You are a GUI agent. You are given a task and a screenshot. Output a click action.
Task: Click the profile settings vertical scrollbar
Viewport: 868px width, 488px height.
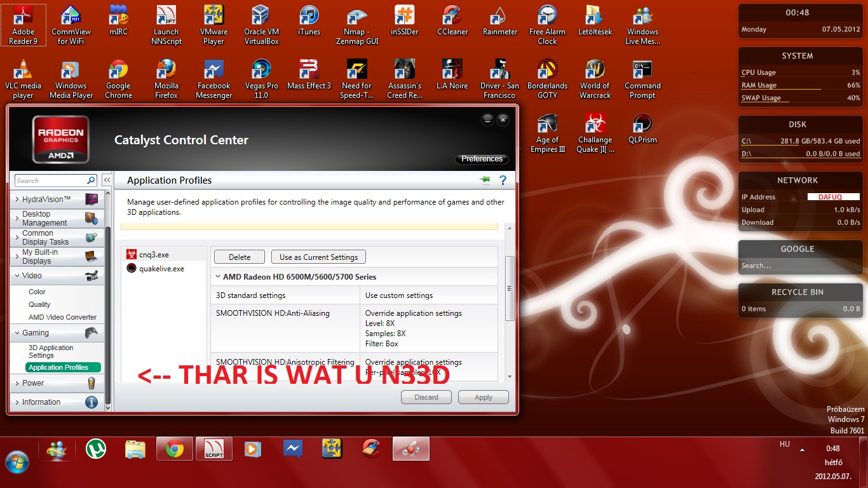pos(509,288)
